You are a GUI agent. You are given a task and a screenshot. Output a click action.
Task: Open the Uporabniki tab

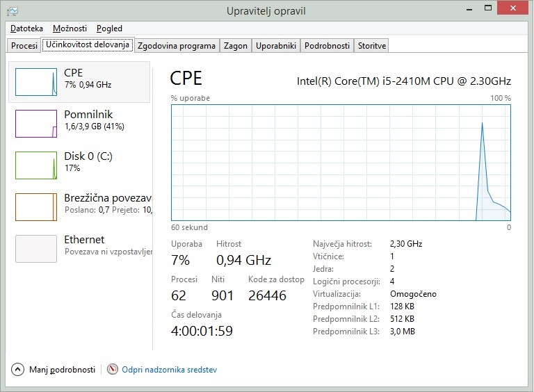point(276,46)
